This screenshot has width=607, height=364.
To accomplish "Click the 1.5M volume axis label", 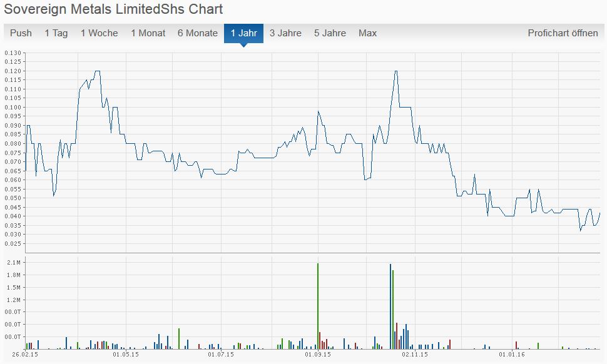I will point(14,288).
